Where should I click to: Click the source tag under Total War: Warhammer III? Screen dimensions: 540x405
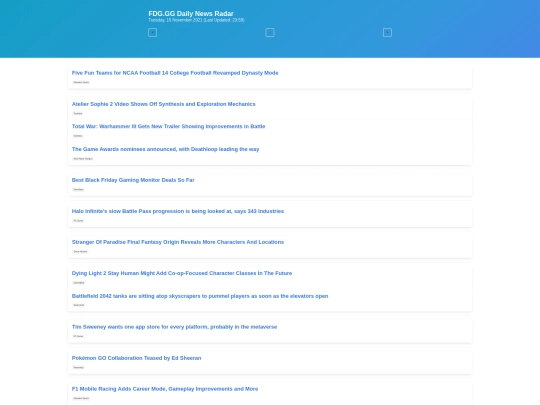tap(78, 136)
